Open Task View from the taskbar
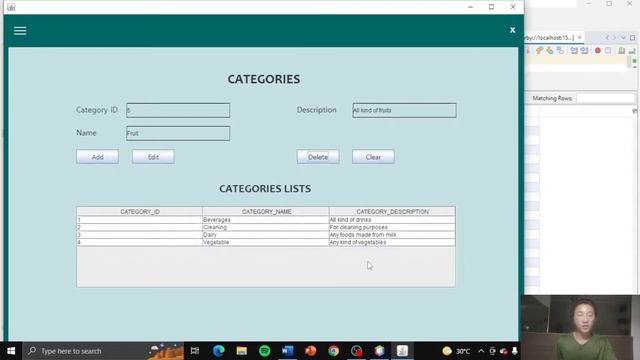640x360 pixels. [195, 351]
